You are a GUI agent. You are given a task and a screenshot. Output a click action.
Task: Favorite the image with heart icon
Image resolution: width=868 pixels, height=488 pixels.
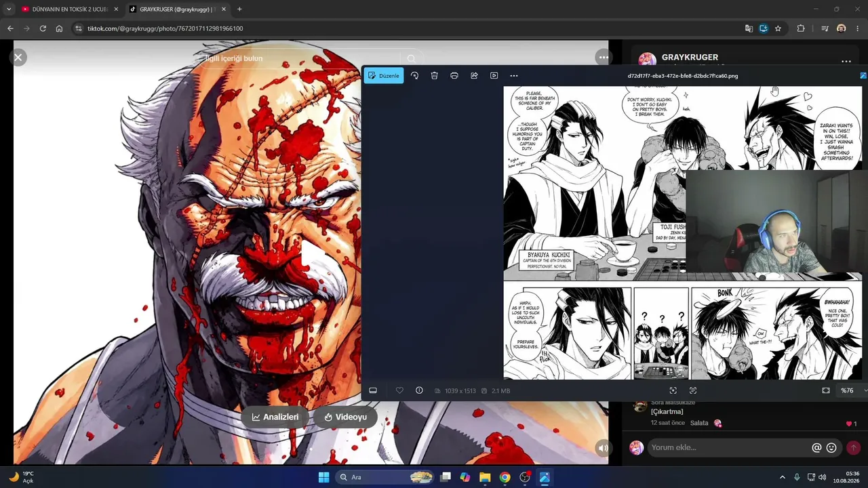(x=399, y=390)
